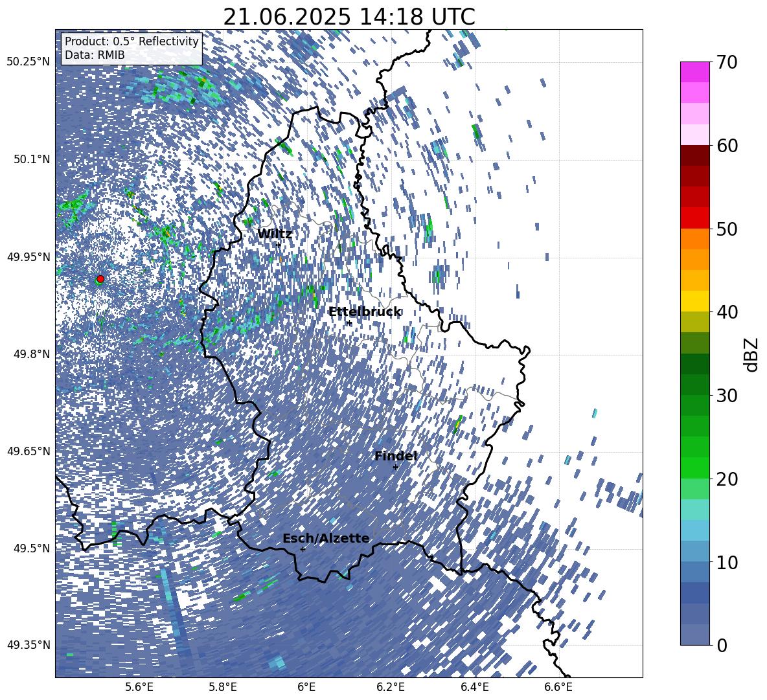767x700 pixels.
Task: Click the bright green colorbar swatch at 20
Action: pos(694,468)
